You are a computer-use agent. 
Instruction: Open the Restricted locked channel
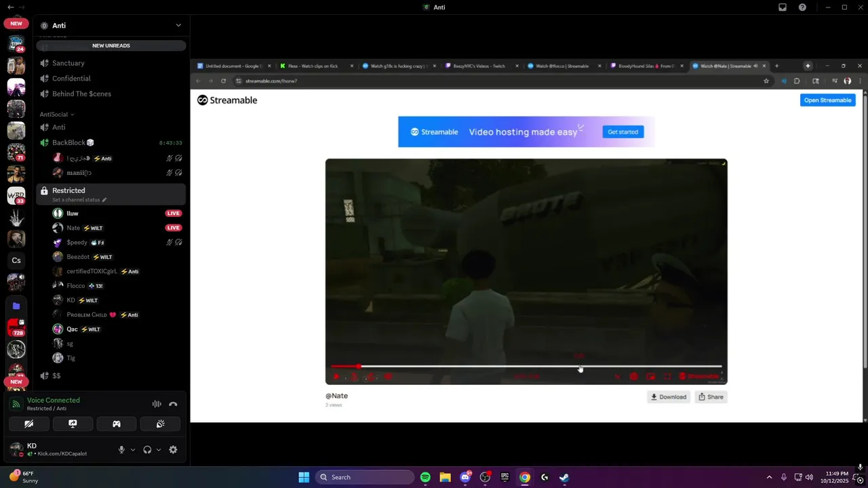tap(111, 194)
